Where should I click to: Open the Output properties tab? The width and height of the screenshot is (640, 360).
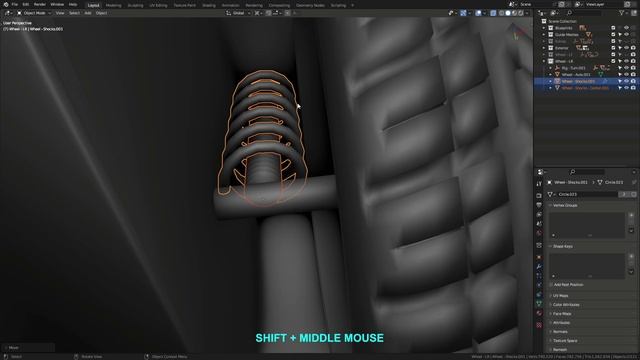click(x=539, y=205)
